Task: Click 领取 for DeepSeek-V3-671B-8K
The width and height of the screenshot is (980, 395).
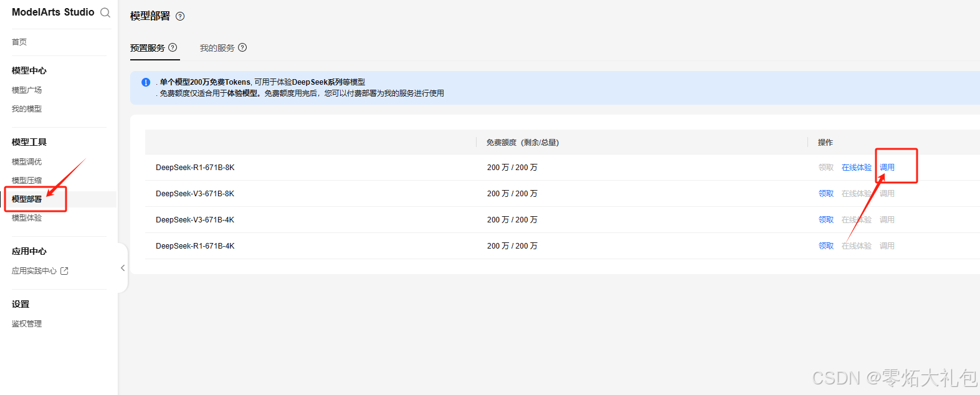Action: [x=826, y=194]
